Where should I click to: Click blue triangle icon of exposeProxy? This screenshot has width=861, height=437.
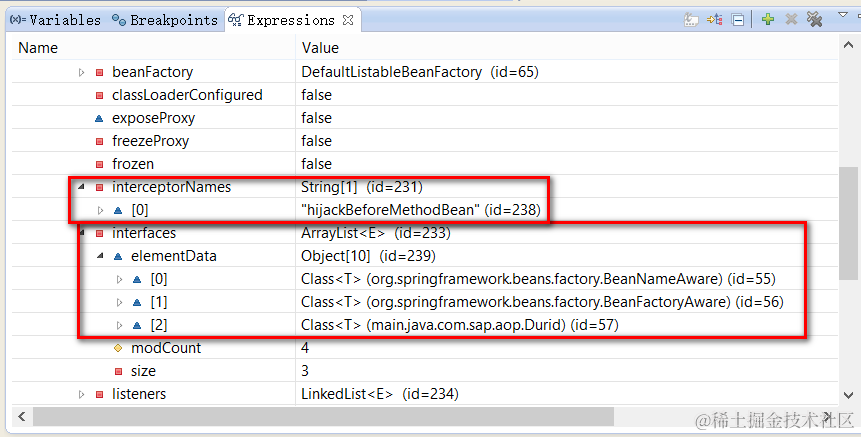(x=99, y=118)
